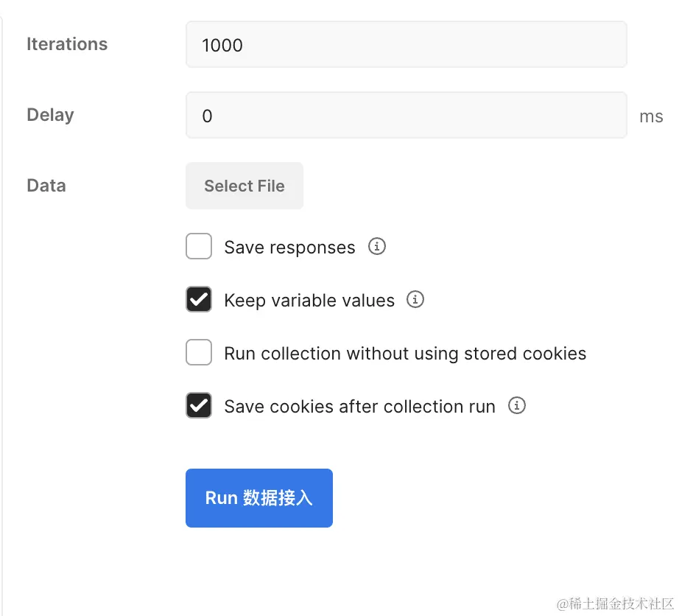
Task: Click the 稀土掘金技术社区 watermark text
Action: click(x=616, y=604)
